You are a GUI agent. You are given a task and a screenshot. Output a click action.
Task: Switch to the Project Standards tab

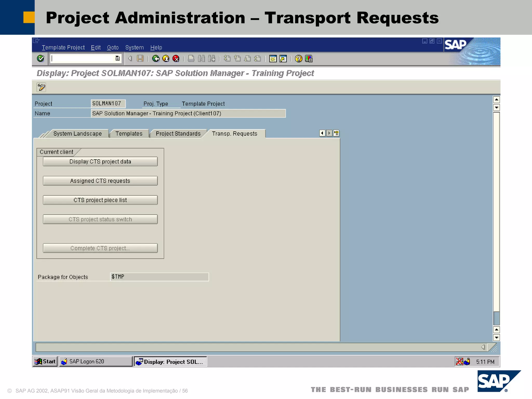coord(178,134)
